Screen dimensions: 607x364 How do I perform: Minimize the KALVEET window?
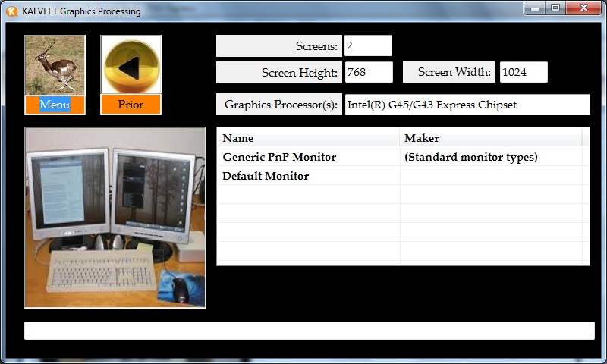[x=535, y=8]
